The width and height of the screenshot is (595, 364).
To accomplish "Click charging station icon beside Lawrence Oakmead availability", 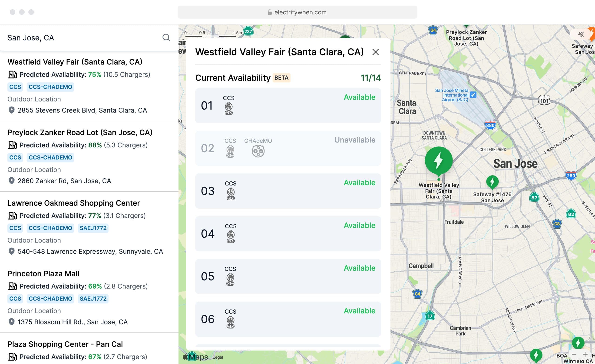I will pyautogui.click(x=12, y=216).
